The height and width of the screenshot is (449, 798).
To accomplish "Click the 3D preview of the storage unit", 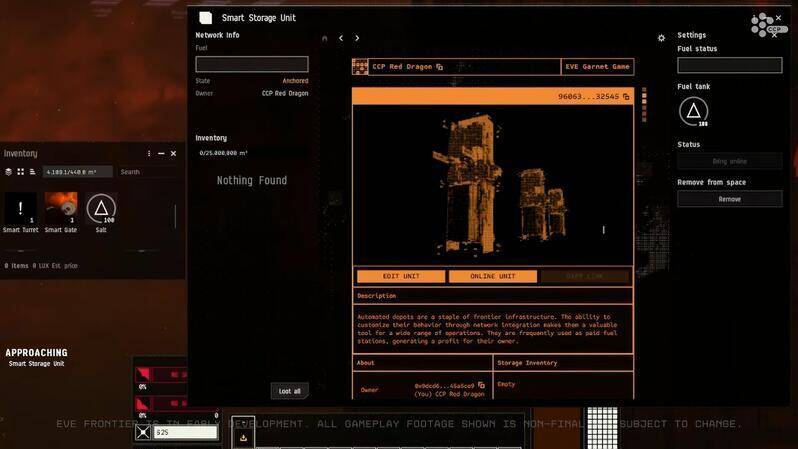I will [493, 185].
